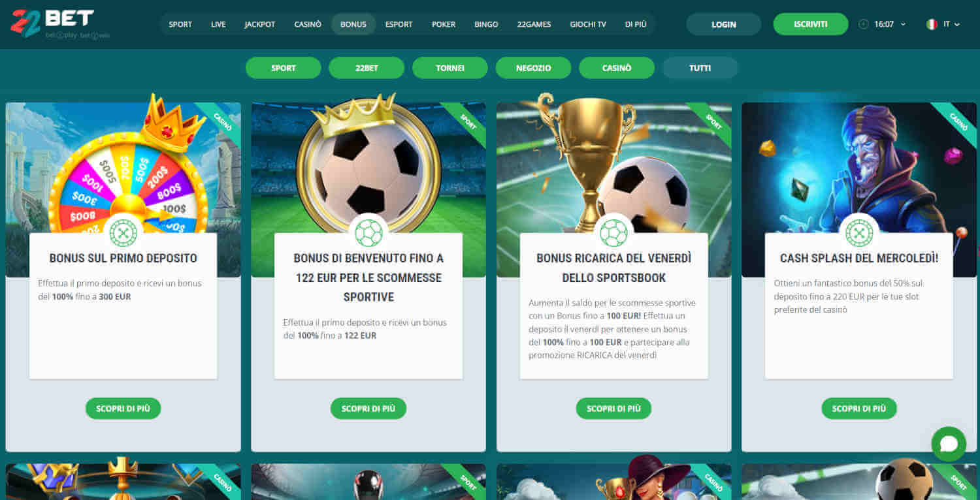The image size is (980, 500).
Task: Click the clock icon beside 16:07
Action: (864, 24)
